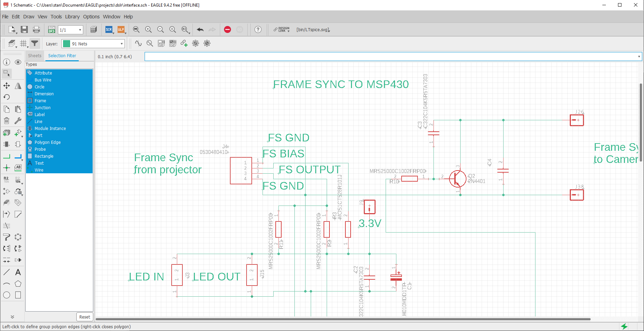This screenshot has width=644, height=331.
Task: Undo the last action
Action: [x=200, y=29]
